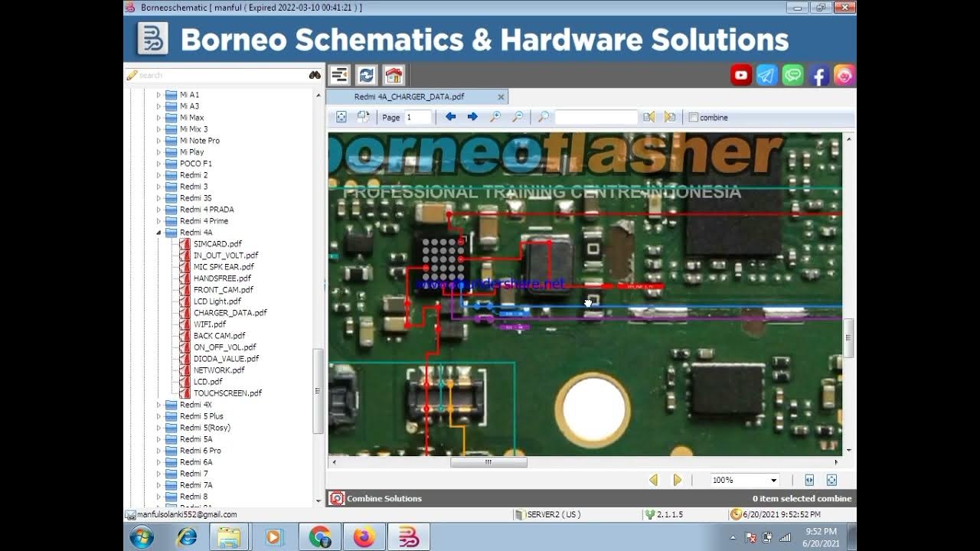Screen dimensions: 980x551
Task: Open MIC SPK EAR.pdf in the tree
Action: coord(224,267)
